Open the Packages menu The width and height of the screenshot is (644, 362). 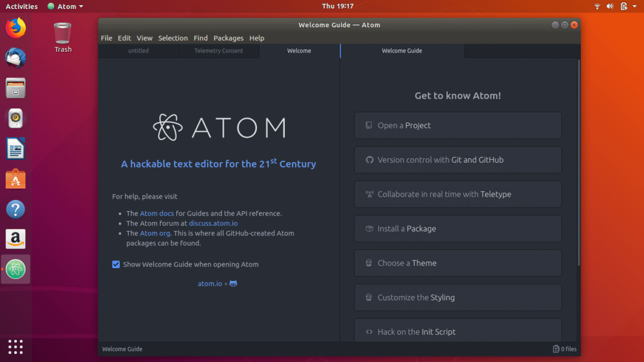tap(228, 38)
